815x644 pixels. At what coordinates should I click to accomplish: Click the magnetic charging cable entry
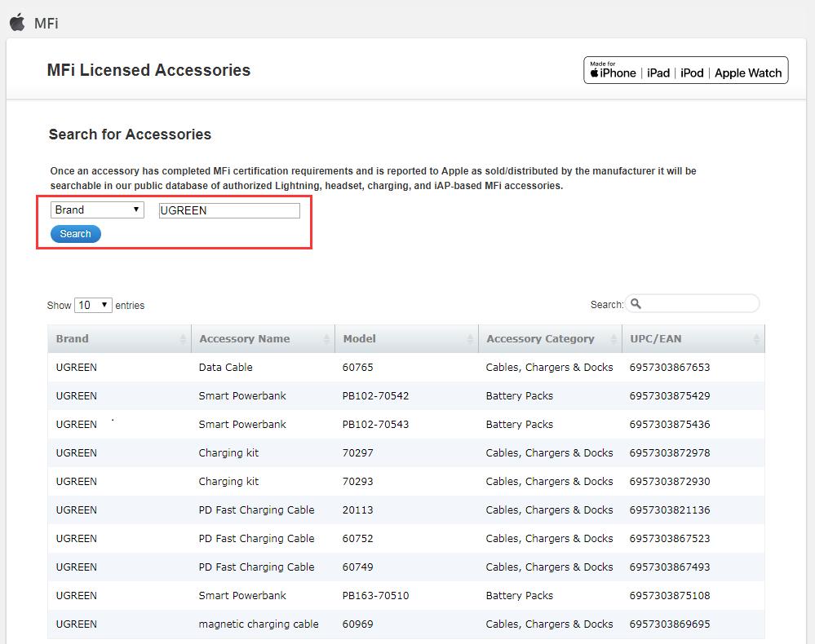point(259,624)
